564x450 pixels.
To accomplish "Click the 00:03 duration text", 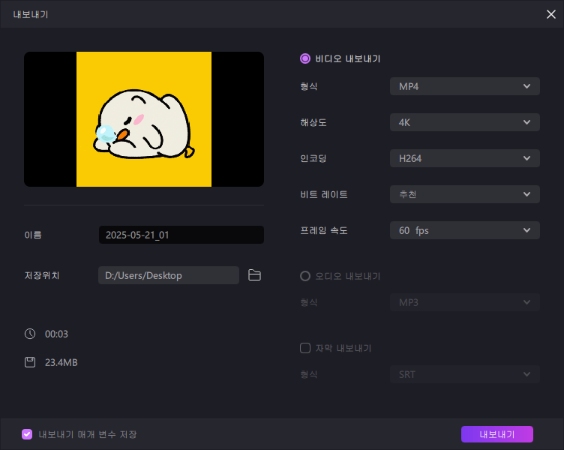I will click(x=56, y=334).
